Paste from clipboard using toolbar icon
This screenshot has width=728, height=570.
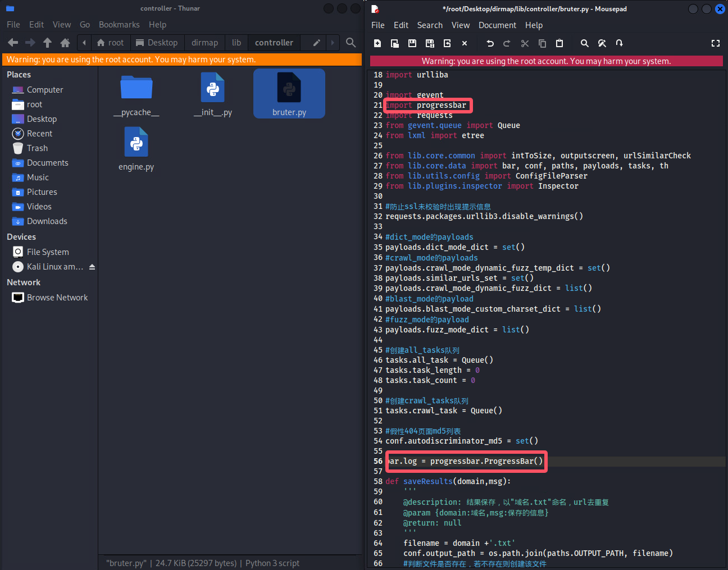(559, 43)
